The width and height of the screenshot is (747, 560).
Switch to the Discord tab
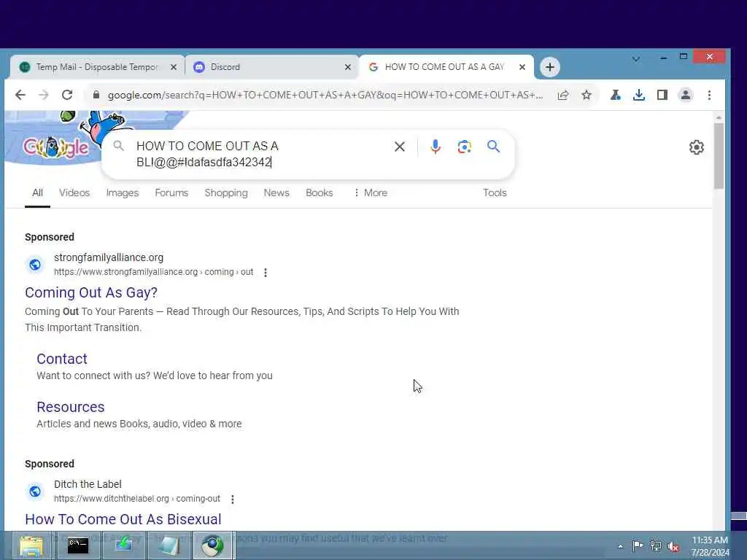(x=271, y=67)
